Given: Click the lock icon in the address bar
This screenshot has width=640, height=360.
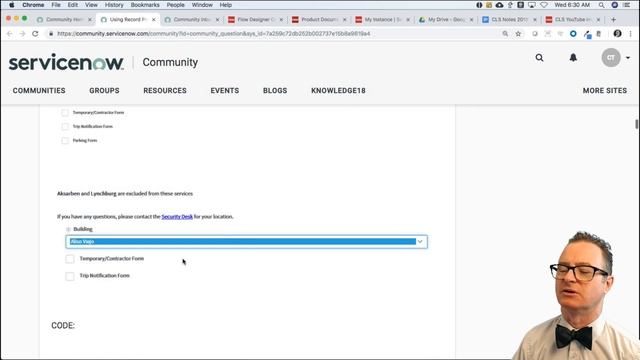Looking at the screenshot, I should pyautogui.click(x=51, y=34).
